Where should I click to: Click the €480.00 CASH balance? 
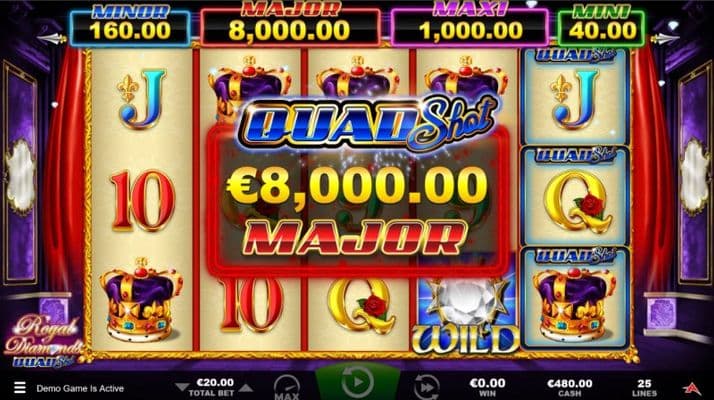coord(570,388)
